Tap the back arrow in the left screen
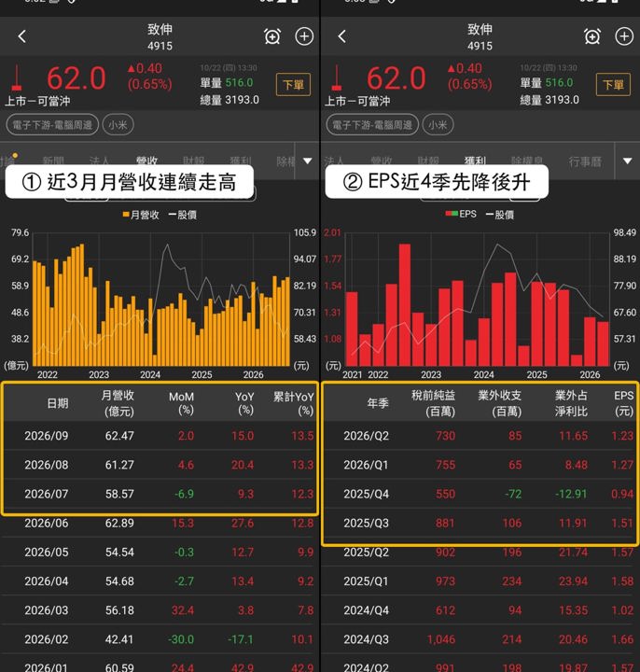Viewport: 640px width, 672px height. click(x=22, y=36)
